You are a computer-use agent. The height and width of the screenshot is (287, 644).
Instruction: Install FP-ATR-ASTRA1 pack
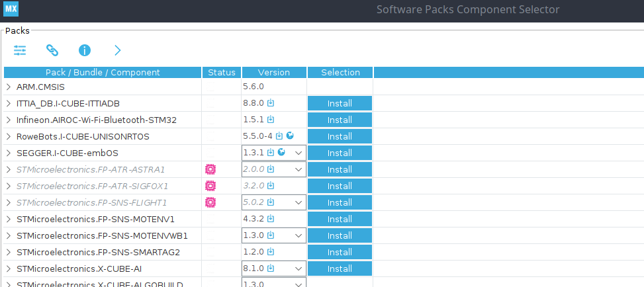click(340, 169)
